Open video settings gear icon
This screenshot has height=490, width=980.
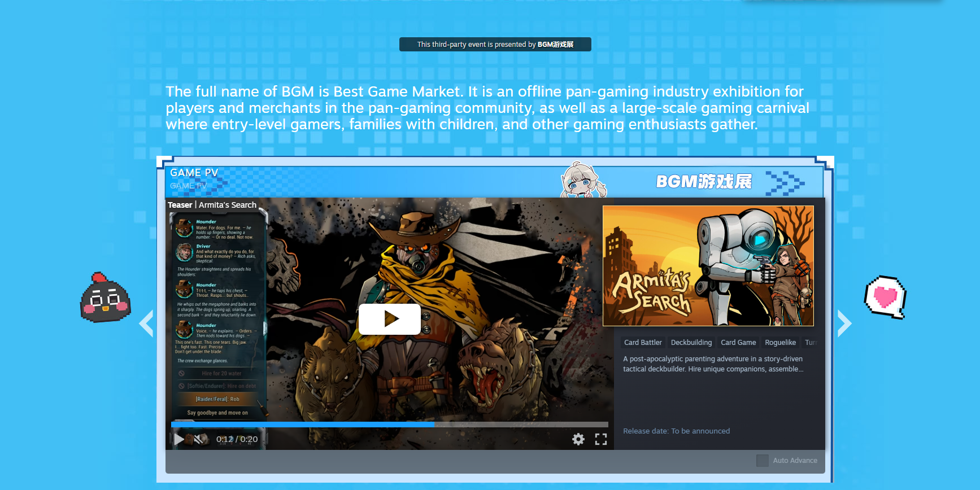pos(578,439)
